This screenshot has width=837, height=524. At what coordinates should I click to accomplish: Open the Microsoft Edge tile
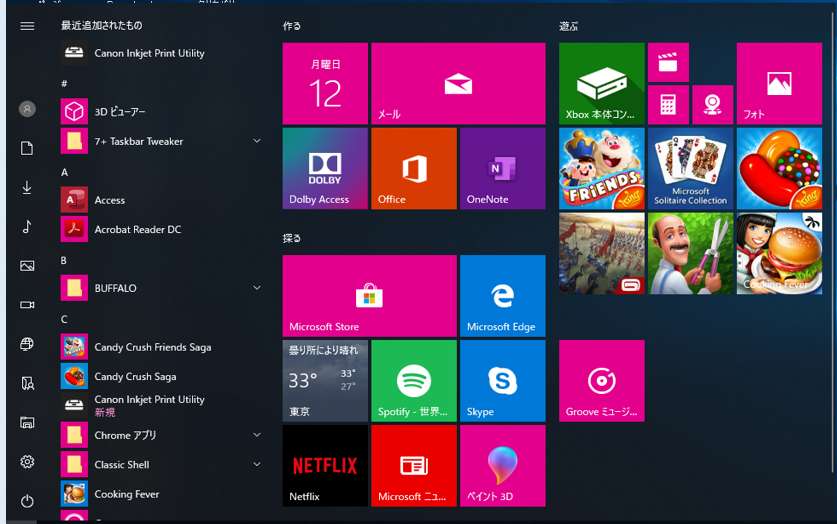503,296
